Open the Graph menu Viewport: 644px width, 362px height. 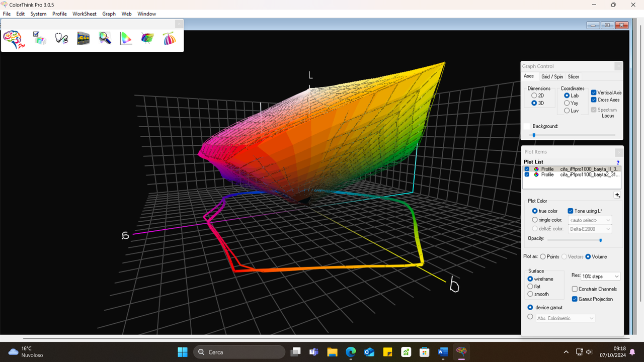point(109,14)
